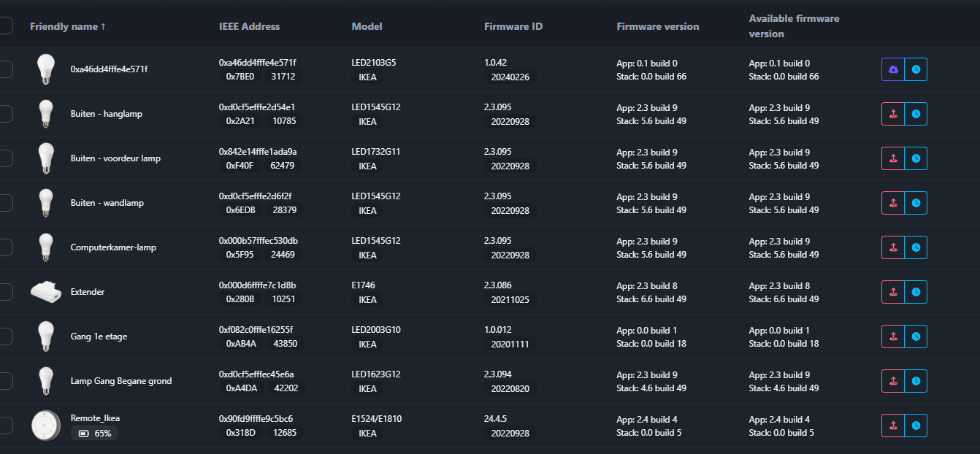Screen dimensions: 980x454
Task: Click the red update icon for Lamp Gang Begane grond
Action: [x=892, y=382]
